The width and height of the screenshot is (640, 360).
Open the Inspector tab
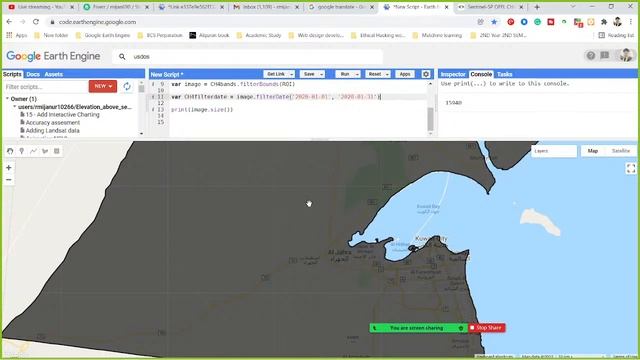coord(453,74)
